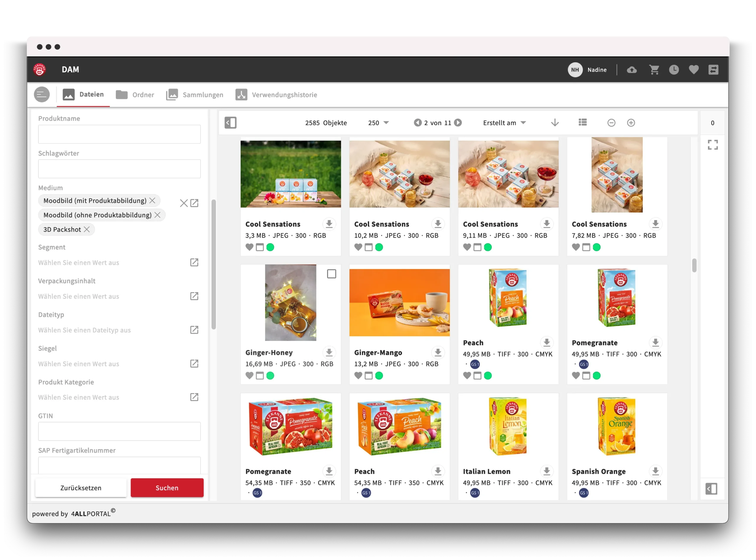Zoom out thumbnails with the minus icon
The width and height of the screenshot is (756, 560).
(x=611, y=123)
